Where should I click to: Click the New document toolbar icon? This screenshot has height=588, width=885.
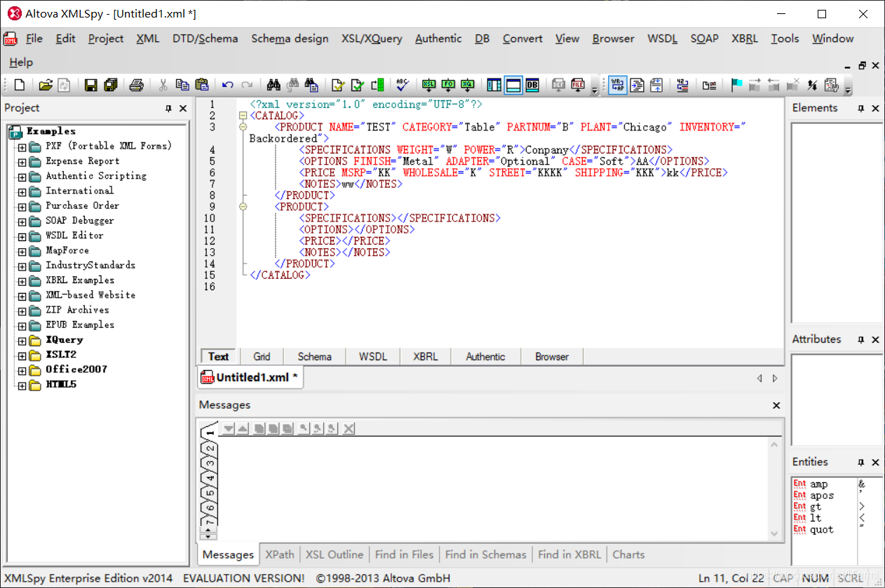[x=20, y=86]
